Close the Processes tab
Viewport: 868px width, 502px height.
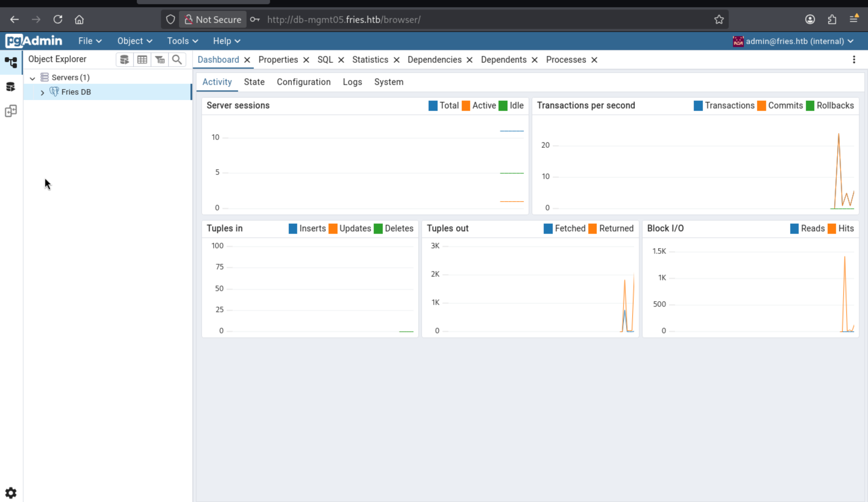coord(594,60)
